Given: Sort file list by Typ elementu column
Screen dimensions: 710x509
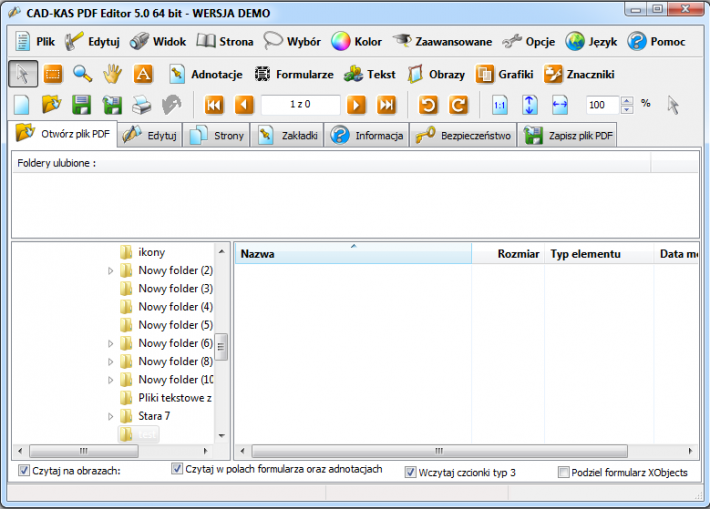Looking at the screenshot, I should click(x=599, y=254).
